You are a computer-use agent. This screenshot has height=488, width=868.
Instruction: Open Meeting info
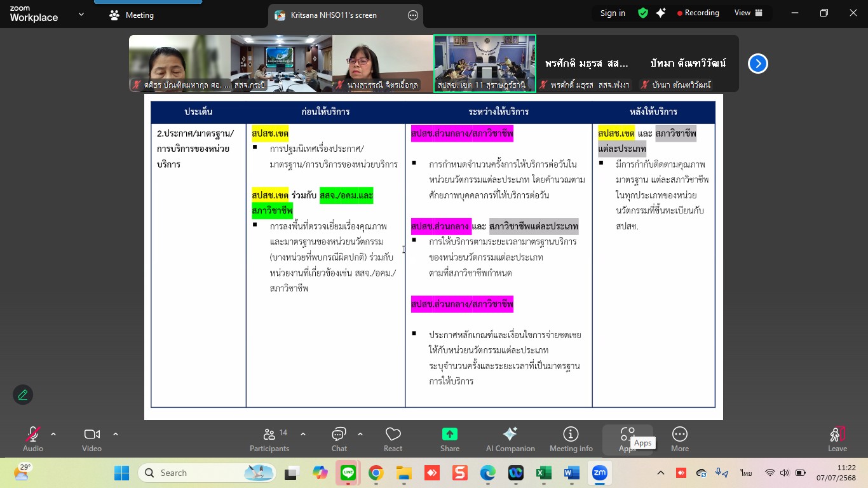pyautogui.click(x=571, y=439)
